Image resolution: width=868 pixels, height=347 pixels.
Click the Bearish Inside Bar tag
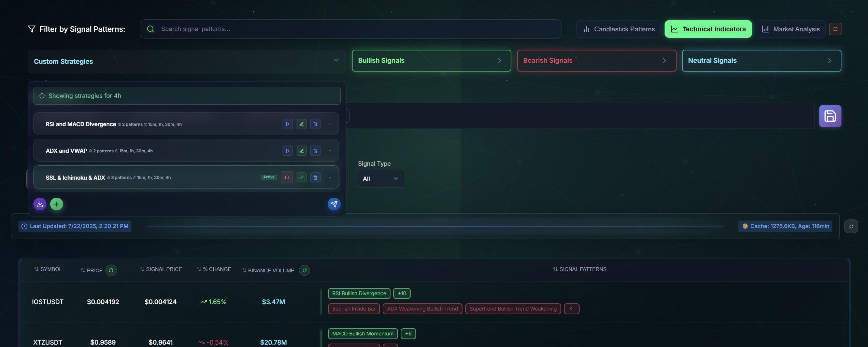354,309
